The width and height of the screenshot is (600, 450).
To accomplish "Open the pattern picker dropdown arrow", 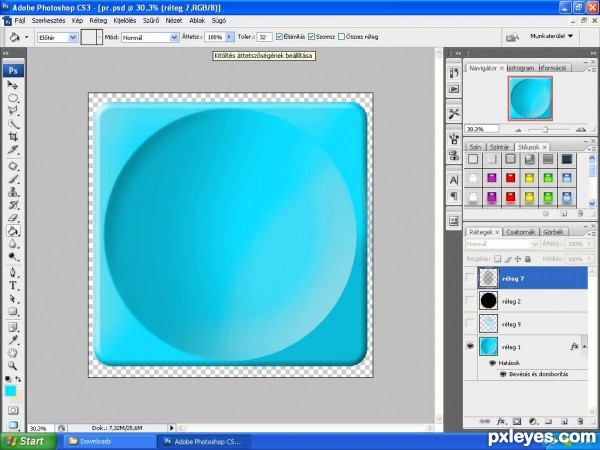I will (x=99, y=37).
